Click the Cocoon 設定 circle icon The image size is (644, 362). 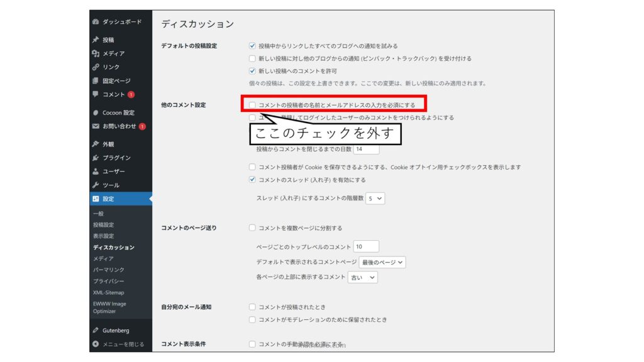point(96,112)
